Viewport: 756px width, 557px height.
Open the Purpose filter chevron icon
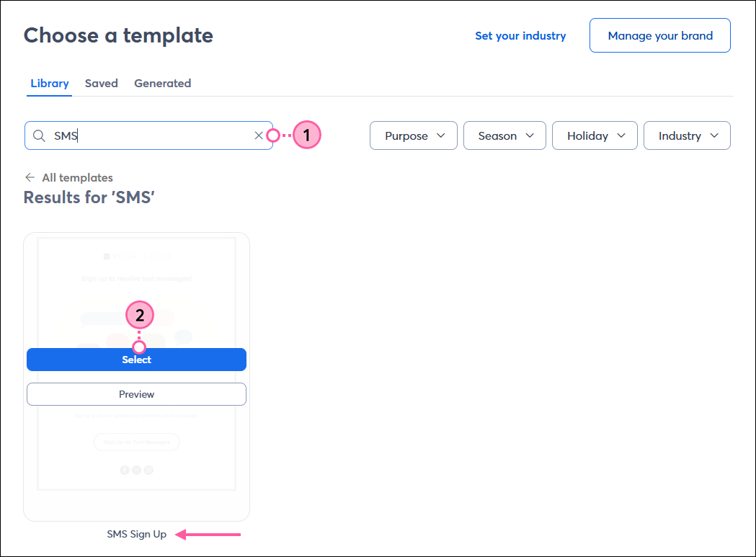point(440,135)
